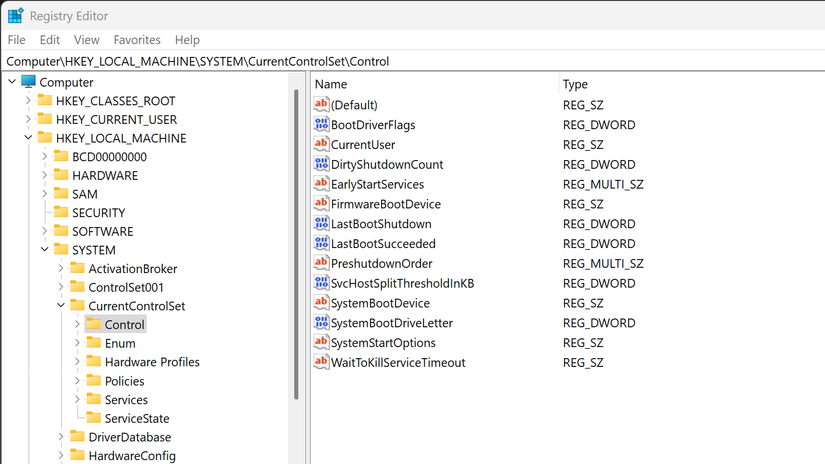Click the Hardware Profiles folder icon
The width and height of the screenshot is (825, 464).
94,362
